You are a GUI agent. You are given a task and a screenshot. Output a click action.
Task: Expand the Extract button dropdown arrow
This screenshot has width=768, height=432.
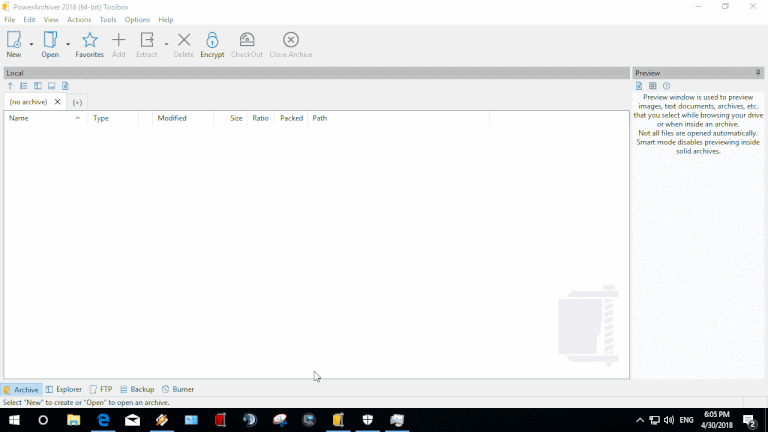point(166,44)
